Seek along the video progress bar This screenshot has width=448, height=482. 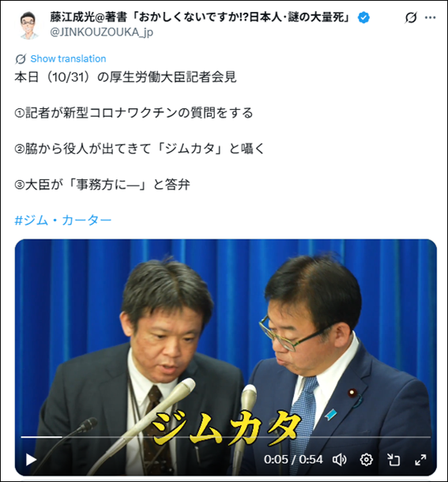[226, 437]
